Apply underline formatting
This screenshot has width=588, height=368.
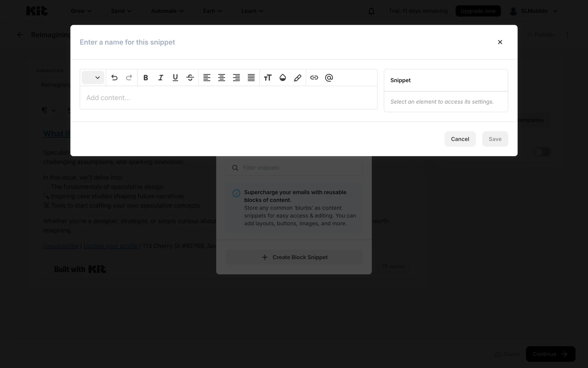[x=175, y=78]
